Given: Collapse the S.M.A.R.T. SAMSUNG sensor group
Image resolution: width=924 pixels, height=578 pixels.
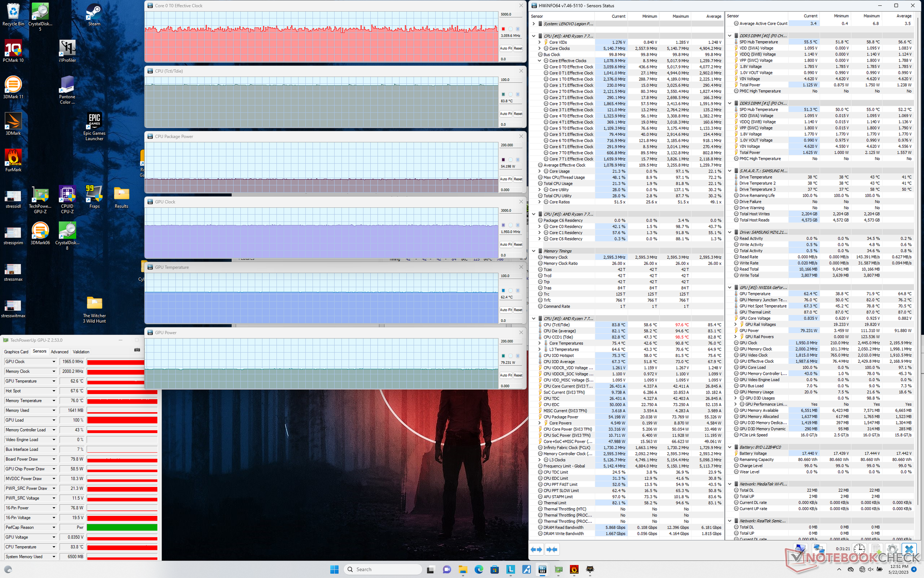Looking at the screenshot, I should (x=730, y=171).
